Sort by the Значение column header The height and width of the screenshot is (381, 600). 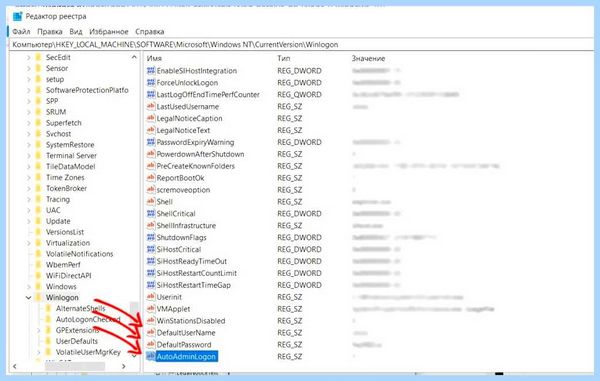pos(368,59)
